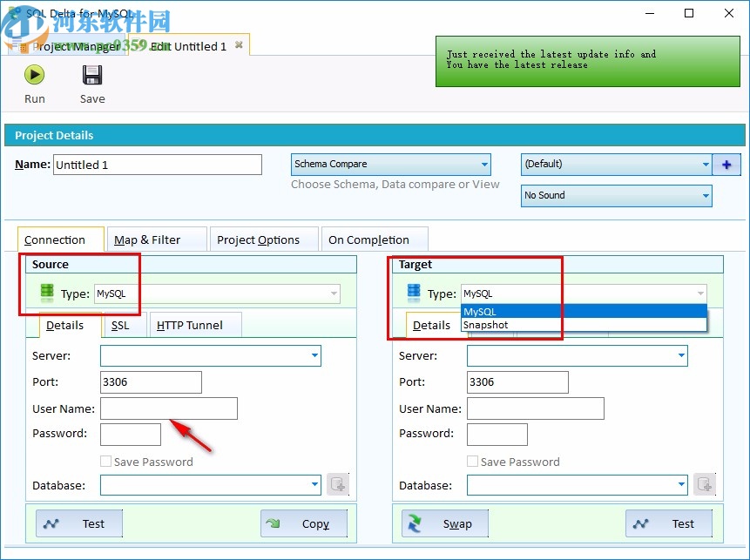
Task: Click the add database icon beside Target Database field
Action: [705, 484]
